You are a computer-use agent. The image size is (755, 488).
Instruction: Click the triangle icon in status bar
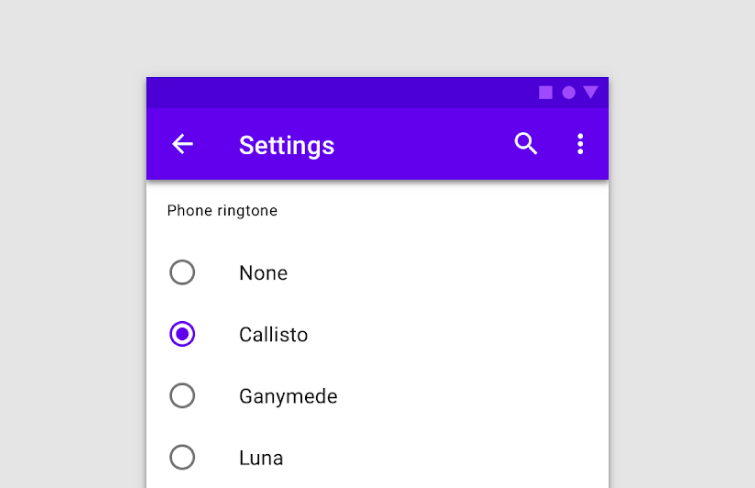click(x=591, y=93)
